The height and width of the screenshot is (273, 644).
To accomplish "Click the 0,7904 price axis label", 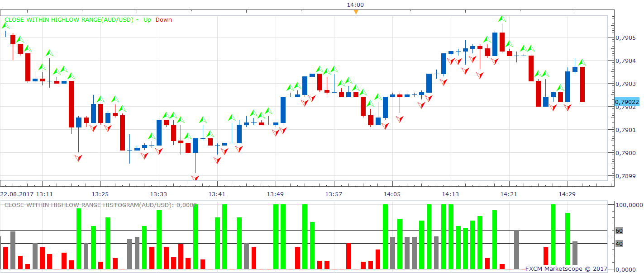I will 625,61.
